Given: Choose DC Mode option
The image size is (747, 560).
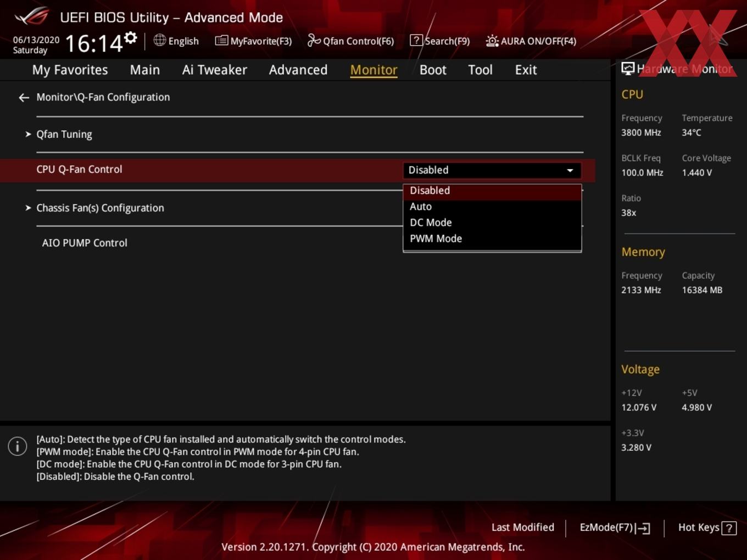Looking at the screenshot, I should [x=492, y=222].
